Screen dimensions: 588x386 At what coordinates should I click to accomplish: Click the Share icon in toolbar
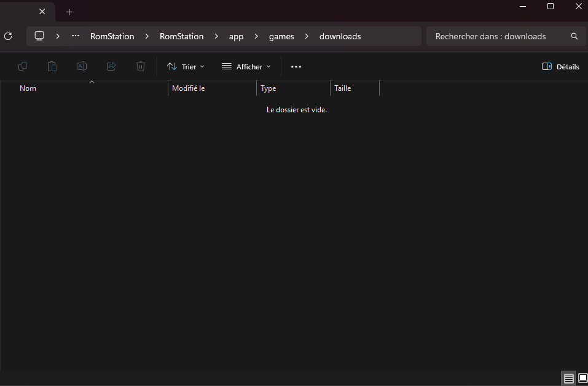point(111,66)
